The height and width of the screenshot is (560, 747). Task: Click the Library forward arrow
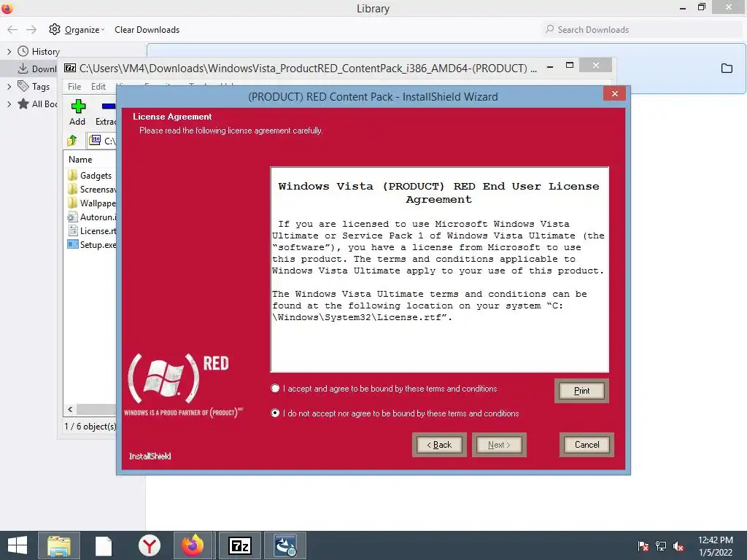coord(31,29)
